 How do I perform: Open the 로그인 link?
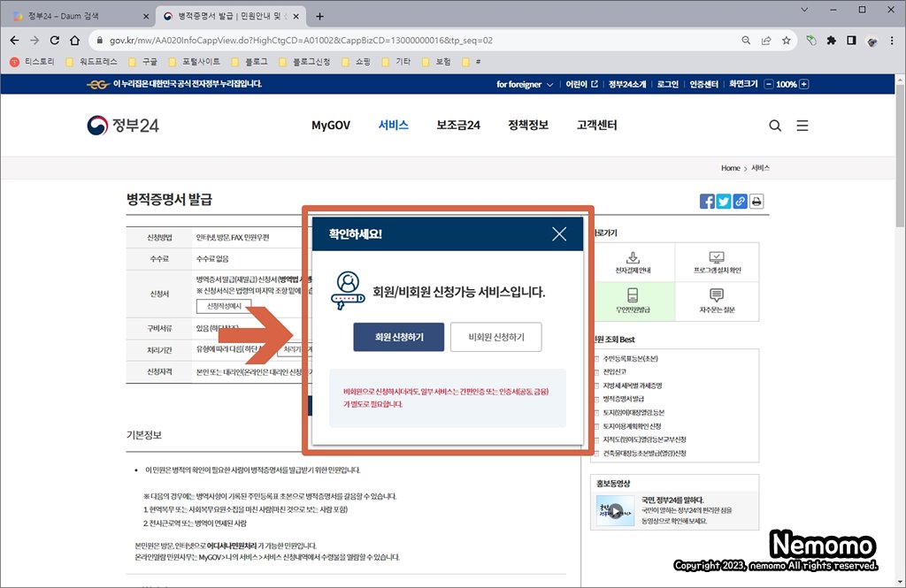pyautogui.click(x=668, y=84)
